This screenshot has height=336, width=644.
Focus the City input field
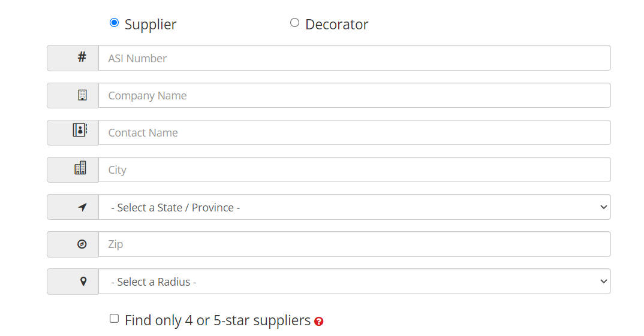pos(354,169)
